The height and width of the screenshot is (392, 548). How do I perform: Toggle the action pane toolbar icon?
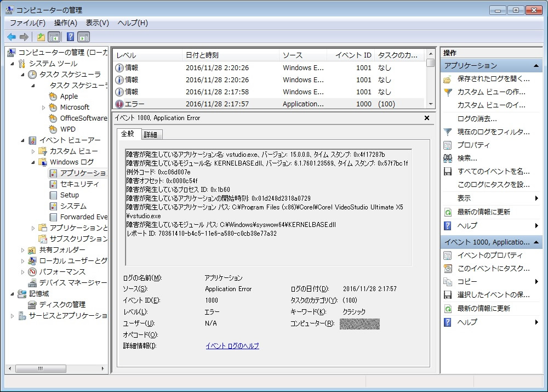83,37
